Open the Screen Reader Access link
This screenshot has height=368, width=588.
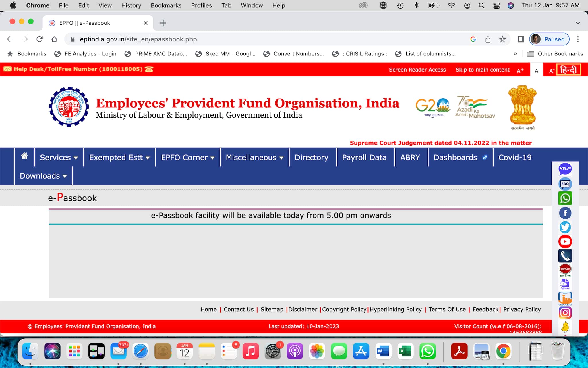417,70
